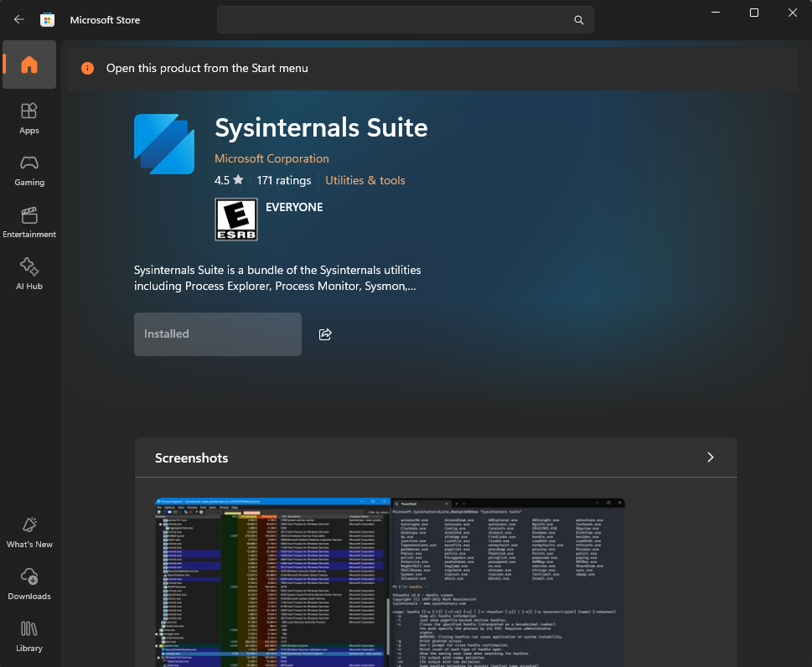Screen dimensions: 812x667
Task: Show What's New in sidebar
Action: pyautogui.click(x=29, y=532)
